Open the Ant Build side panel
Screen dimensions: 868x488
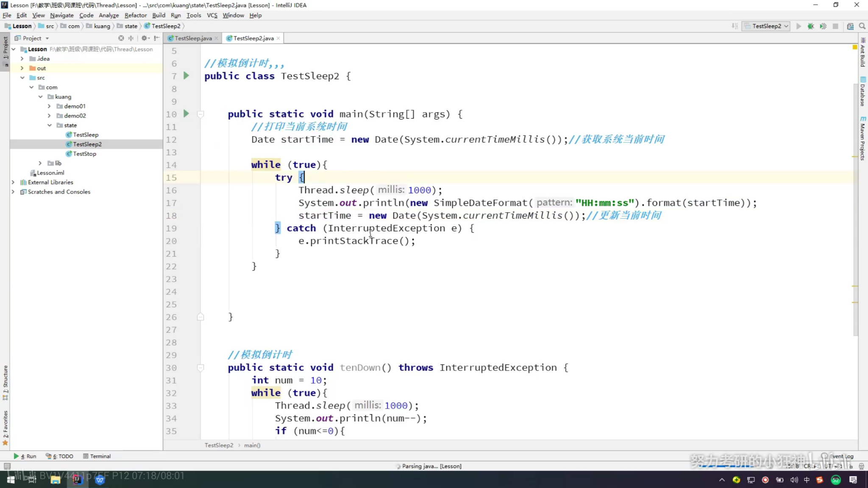click(x=863, y=53)
